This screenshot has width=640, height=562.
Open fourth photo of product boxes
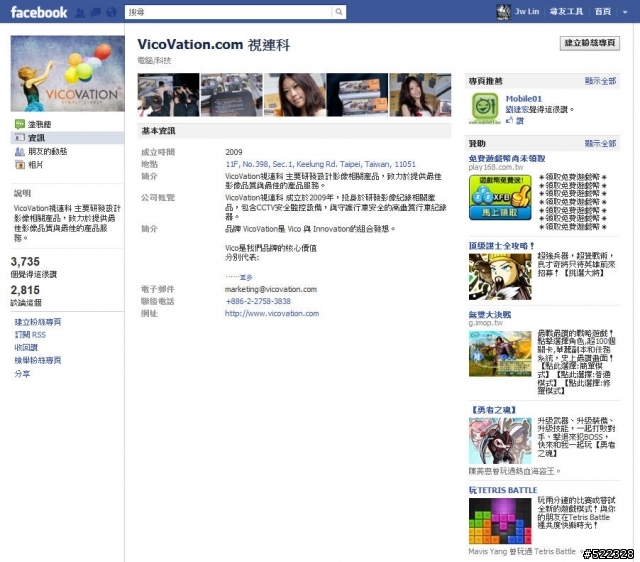358,95
